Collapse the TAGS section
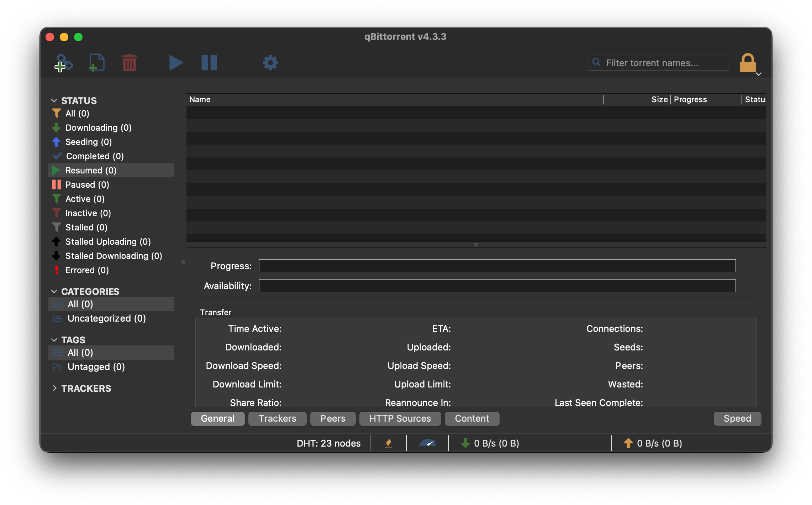Screen dimensions: 812x505 pyautogui.click(x=54, y=340)
